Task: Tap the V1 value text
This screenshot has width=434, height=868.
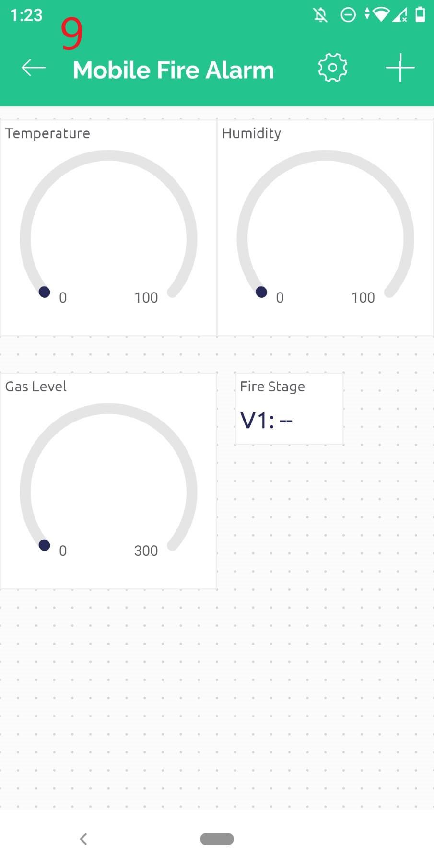Action: tap(266, 421)
